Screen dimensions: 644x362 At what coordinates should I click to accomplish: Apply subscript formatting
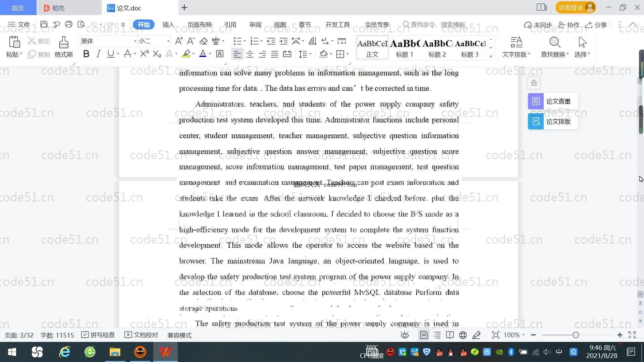[157, 54]
